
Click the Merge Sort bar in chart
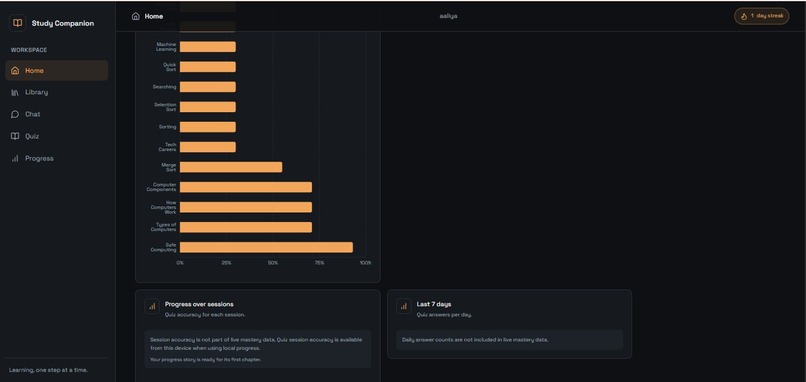(231, 167)
